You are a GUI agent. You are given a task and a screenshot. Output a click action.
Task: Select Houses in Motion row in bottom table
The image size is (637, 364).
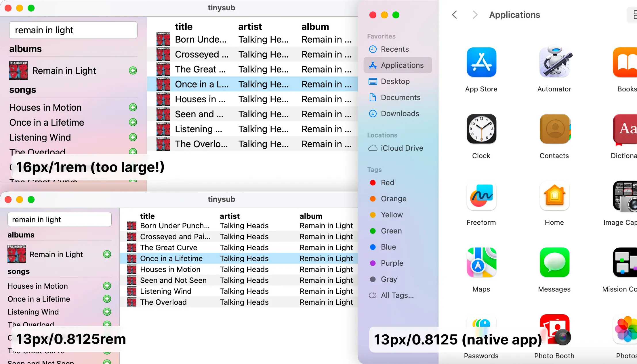point(239,269)
